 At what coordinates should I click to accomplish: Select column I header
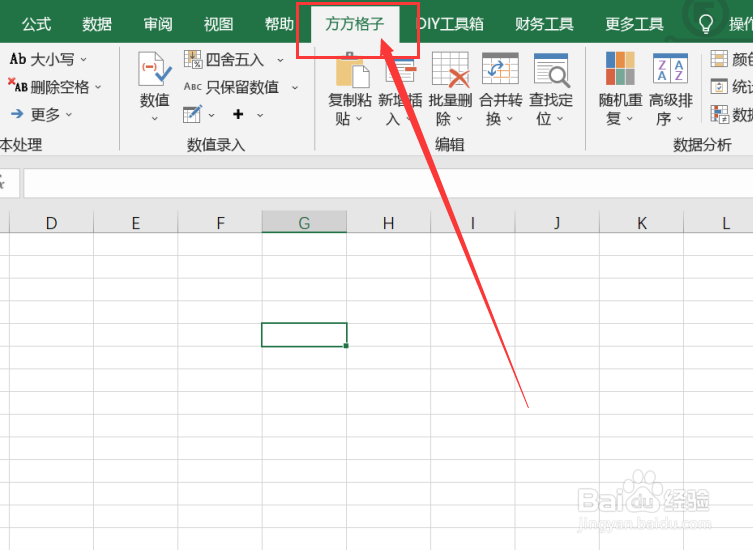[x=473, y=223]
